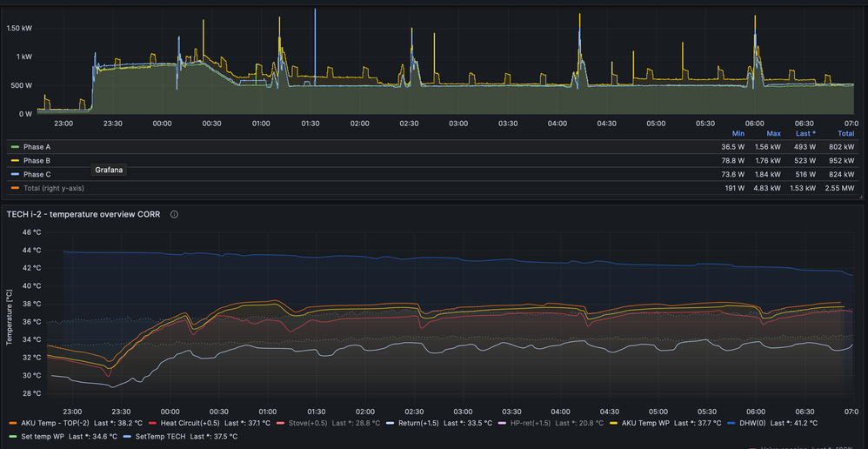Toggle DHW(0) series visibility
Image resolution: width=868 pixels, height=449 pixels.
tap(751, 423)
